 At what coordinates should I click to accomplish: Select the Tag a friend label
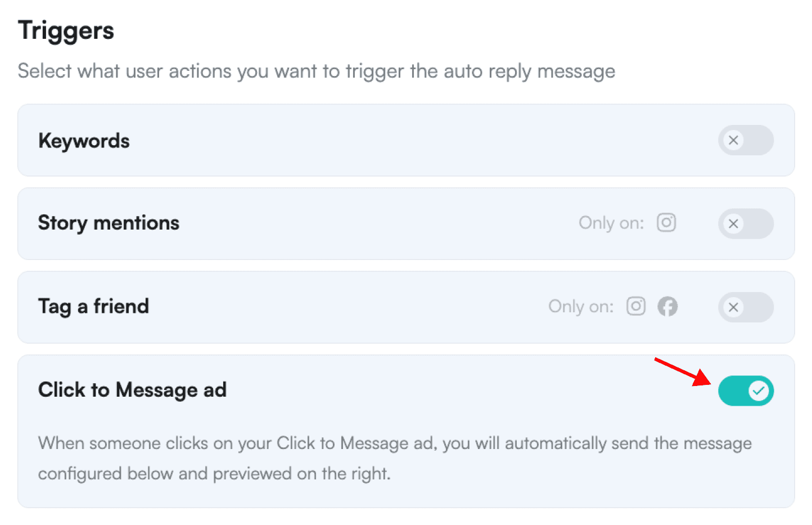(x=93, y=306)
